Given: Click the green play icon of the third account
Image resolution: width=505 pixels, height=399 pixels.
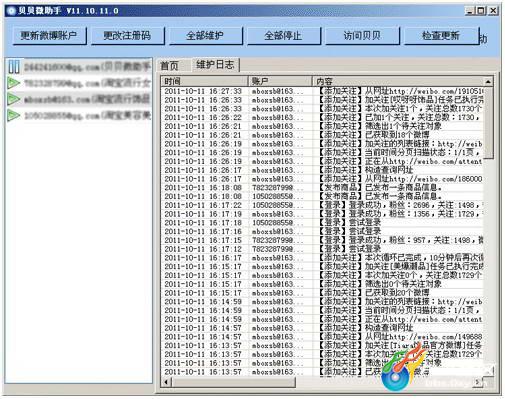Looking at the screenshot, I should [x=14, y=99].
